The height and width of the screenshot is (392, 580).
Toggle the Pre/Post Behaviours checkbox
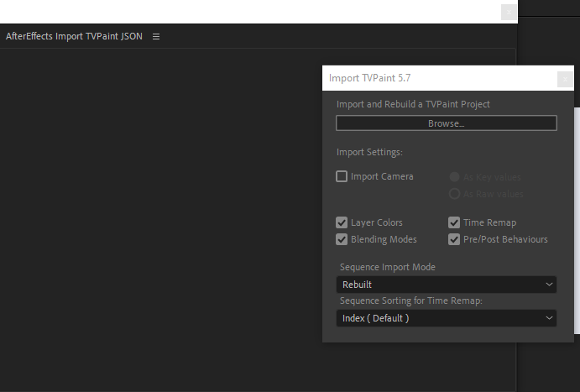click(x=454, y=239)
